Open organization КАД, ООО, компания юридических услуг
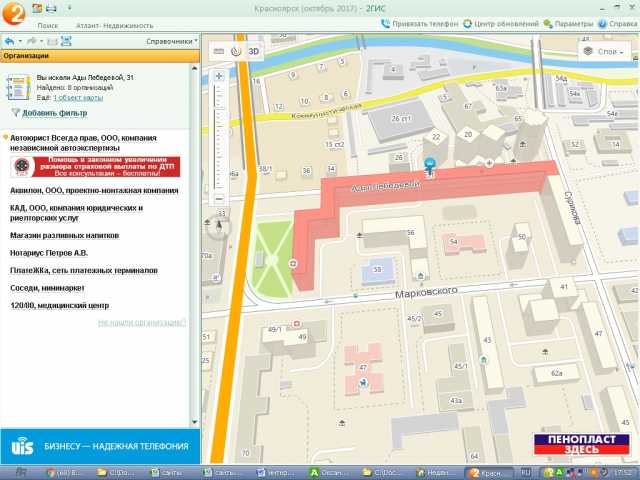This screenshot has height=480, width=640. click(x=76, y=213)
